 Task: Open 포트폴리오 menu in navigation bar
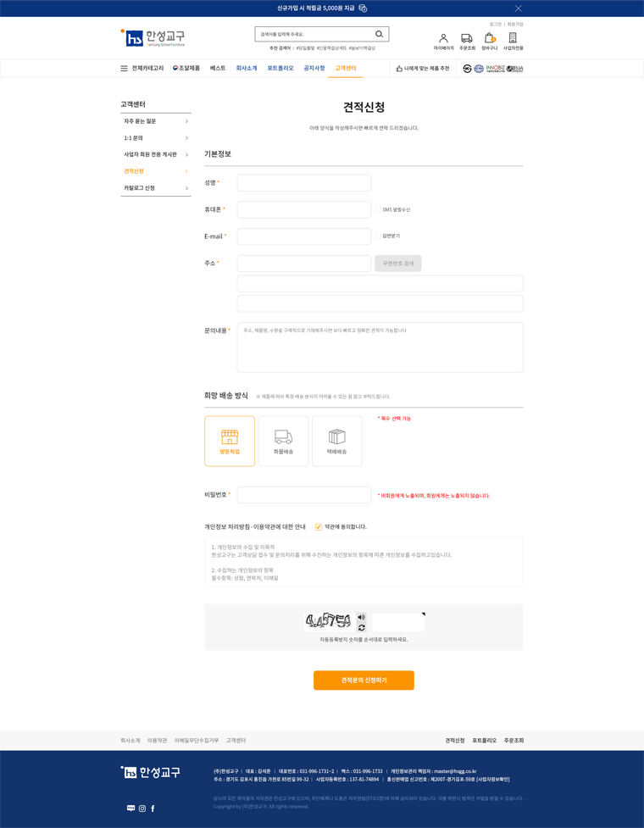pyautogui.click(x=280, y=68)
